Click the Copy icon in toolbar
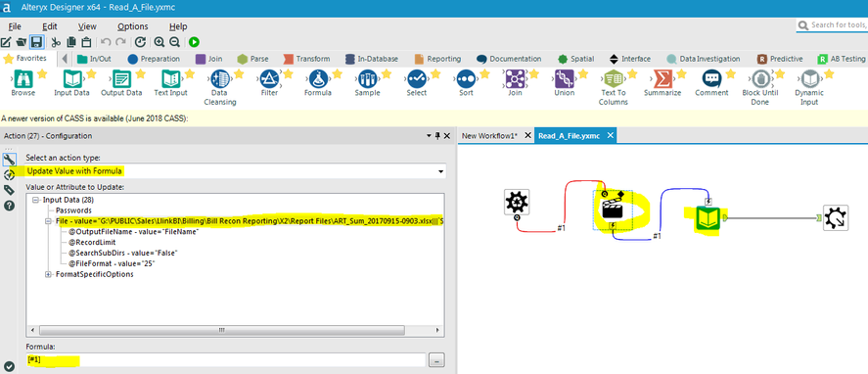Viewport: 868px width, 374px height. pyautogui.click(x=70, y=42)
